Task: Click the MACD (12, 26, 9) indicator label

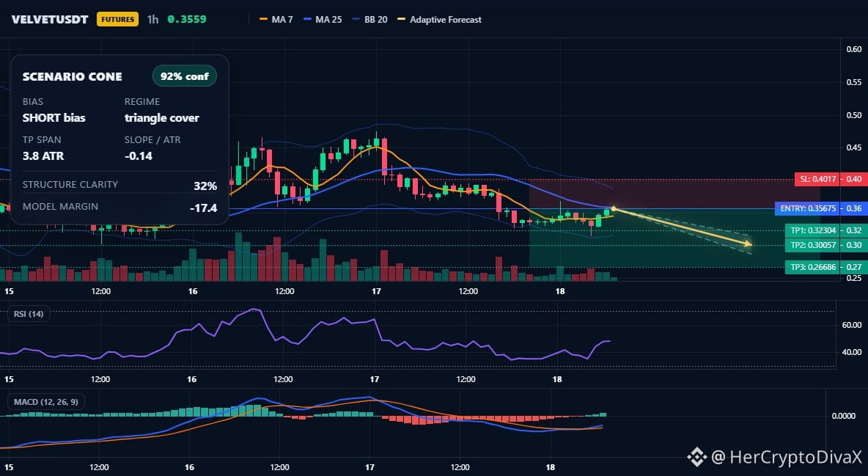Action: click(x=46, y=401)
